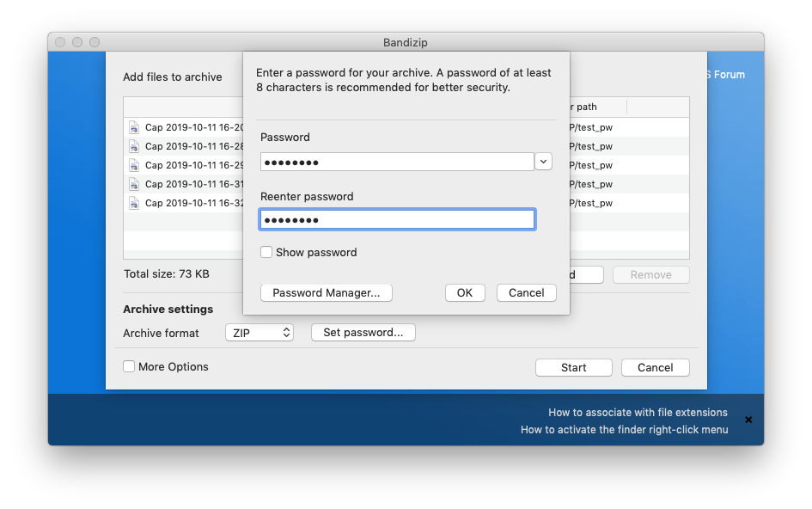Expand the password history dropdown arrow
The width and height of the screenshot is (812, 509).
(543, 162)
